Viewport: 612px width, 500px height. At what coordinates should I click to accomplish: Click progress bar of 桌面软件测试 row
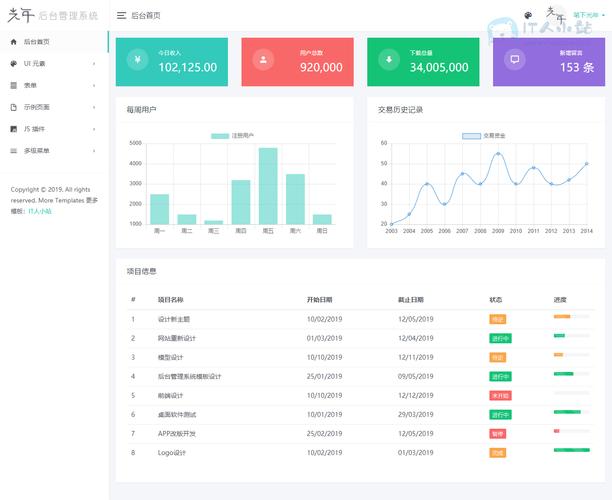coord(571,412)
